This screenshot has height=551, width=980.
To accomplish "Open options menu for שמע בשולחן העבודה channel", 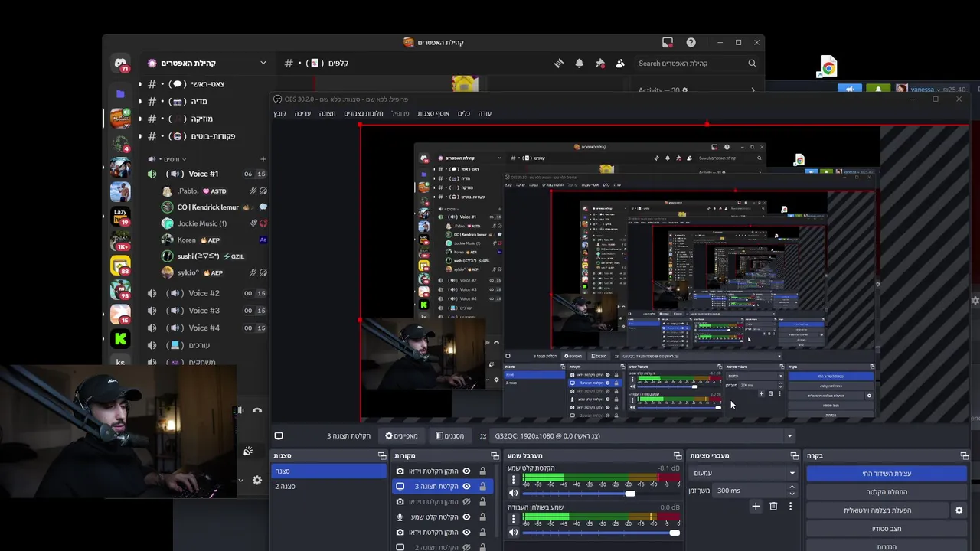I will [514, 520].
